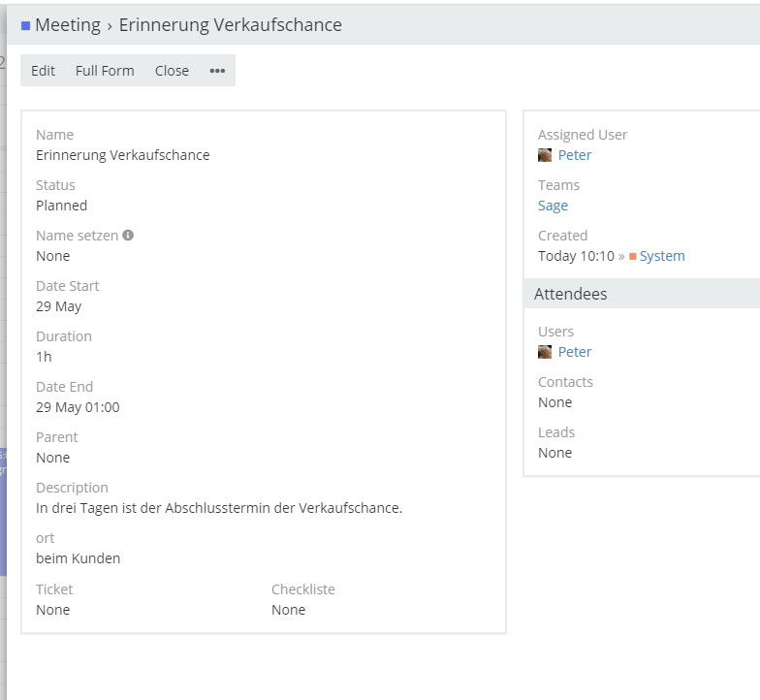The height and width of the screenshot is (700, 760).
Task: Open the System user link
Action: tap(662, 256)
